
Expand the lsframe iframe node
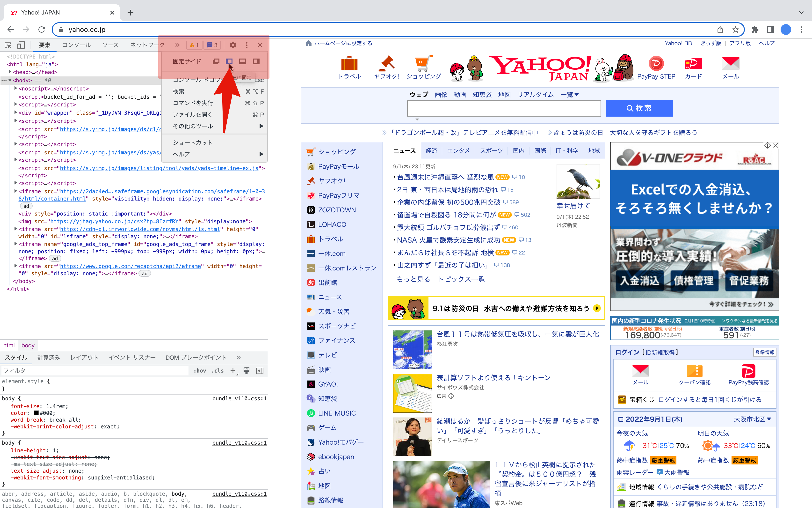tap(16, 229)
